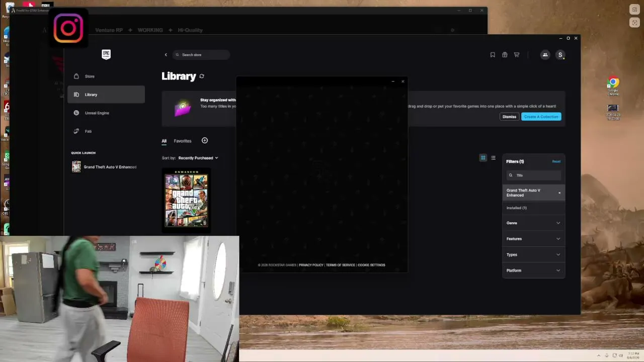Remove the Grand Theft Auto V Enhanced filter
This screenshot has width=644, height=362.
click(x=559, y=193)
